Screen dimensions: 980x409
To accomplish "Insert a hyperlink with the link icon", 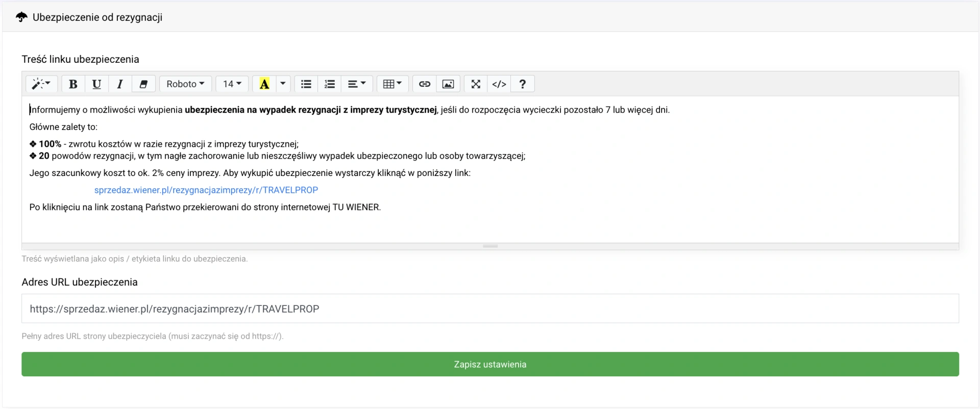I will (425, 84).
